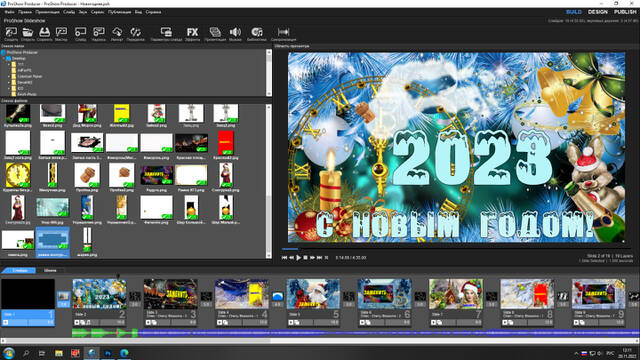Click the FX Effects toolbar icon

tap(192, 34)
